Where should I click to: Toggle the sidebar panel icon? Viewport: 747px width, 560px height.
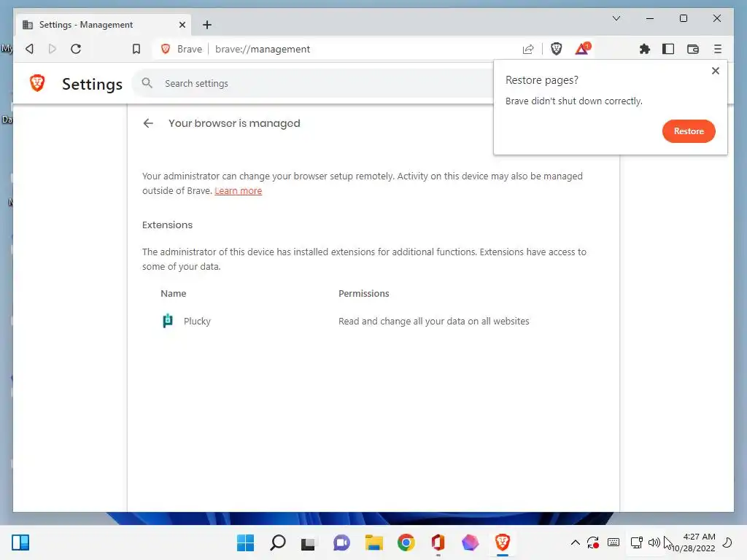tap(668, 49)
